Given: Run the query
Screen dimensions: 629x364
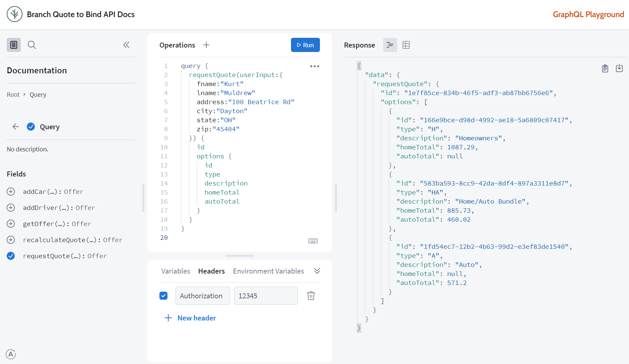Looking at the screenshot, I should tap(305, 45).
